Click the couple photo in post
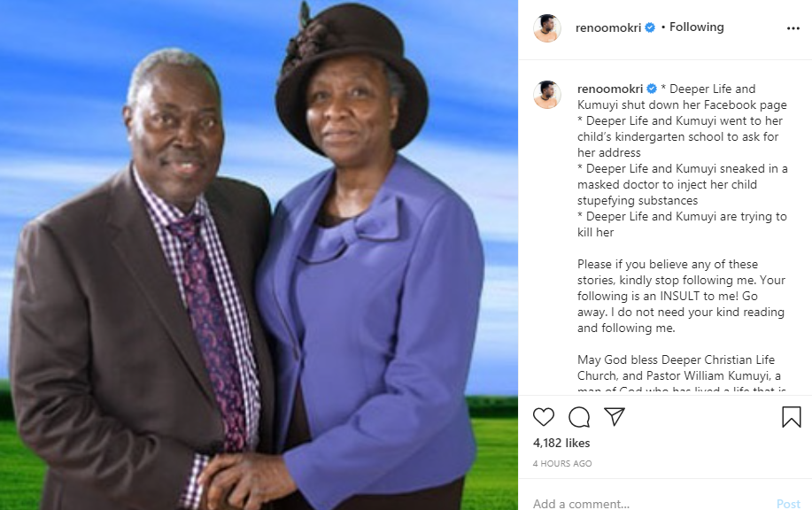Screen dimensions: 812x510 (x=259, y=255)
